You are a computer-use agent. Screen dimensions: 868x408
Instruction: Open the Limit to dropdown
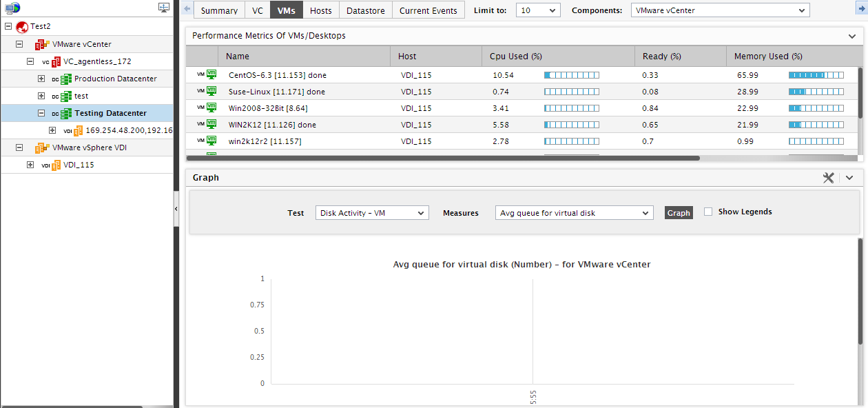click(x=538, y=10)
